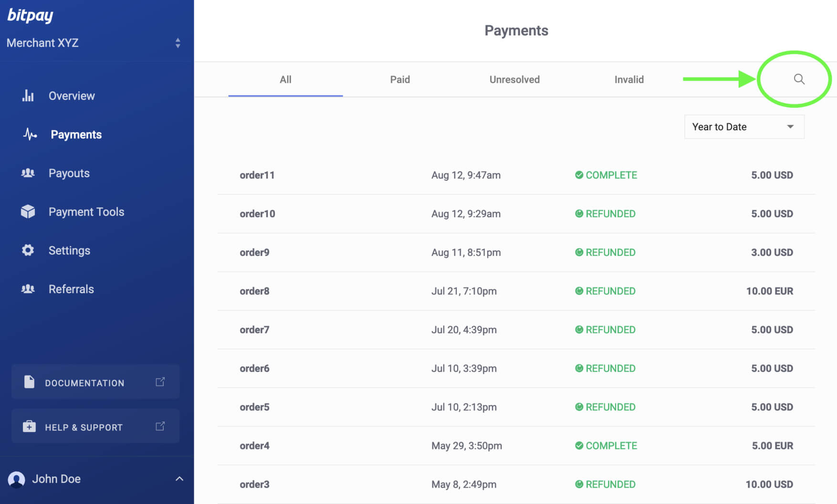Screen dimensions: 837x504
Task: Open Payouts in sidebar
Action: coord(69,173)
